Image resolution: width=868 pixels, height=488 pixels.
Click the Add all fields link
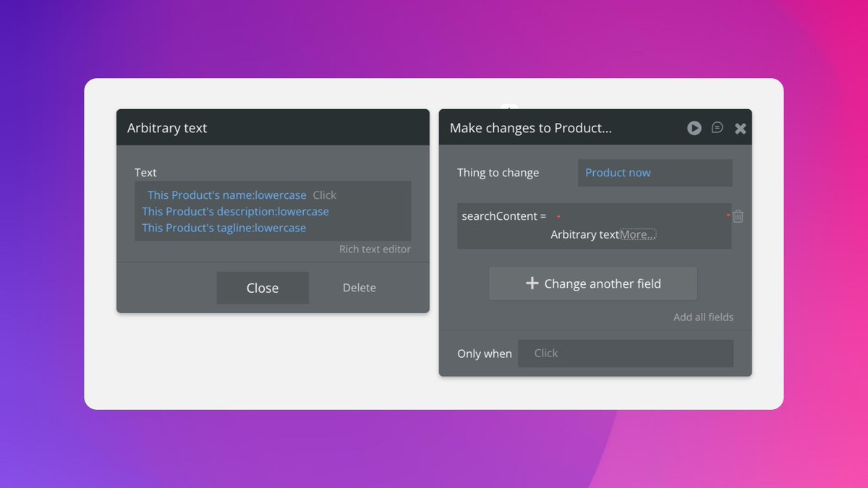pos(703,317)
